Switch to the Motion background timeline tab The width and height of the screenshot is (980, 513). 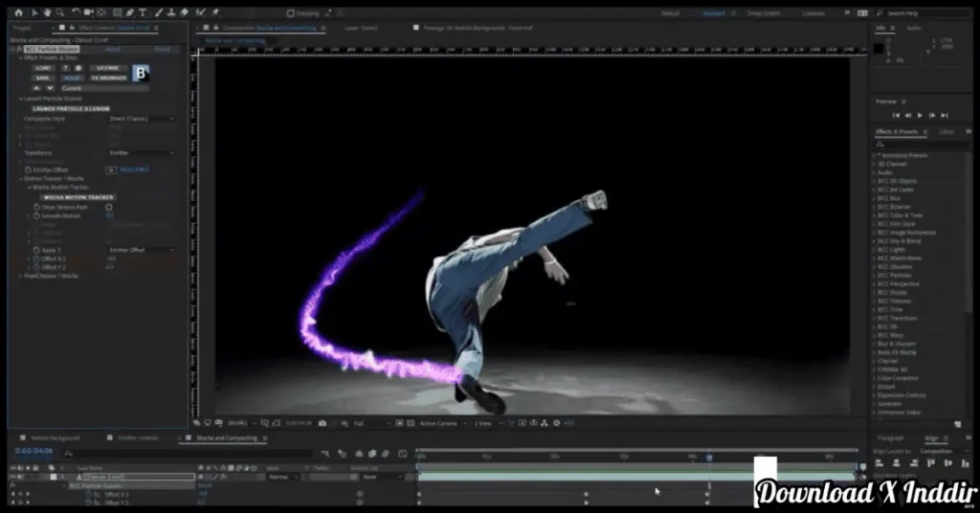(x=55, y=438)
